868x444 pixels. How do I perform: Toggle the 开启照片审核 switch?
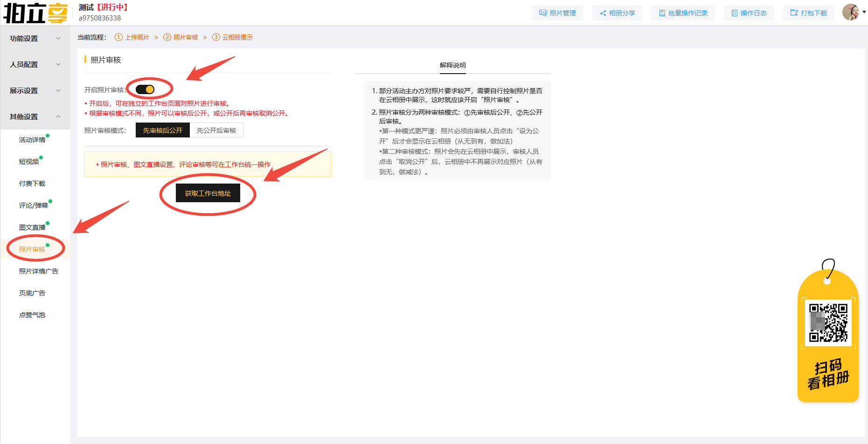point(145,89)
